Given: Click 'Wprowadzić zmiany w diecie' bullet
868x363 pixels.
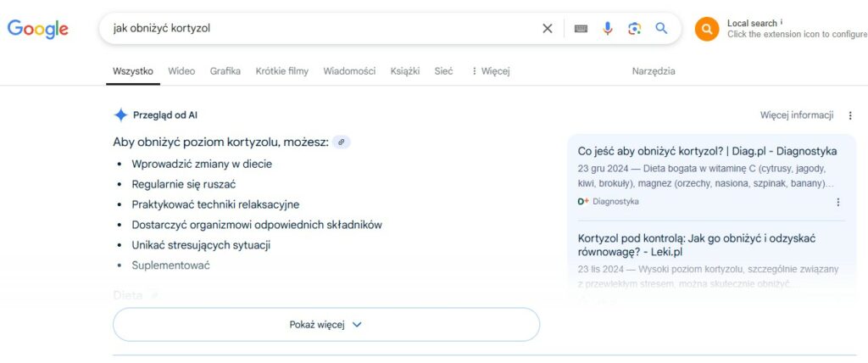Looking at the screenshot, I should point(202,164).
